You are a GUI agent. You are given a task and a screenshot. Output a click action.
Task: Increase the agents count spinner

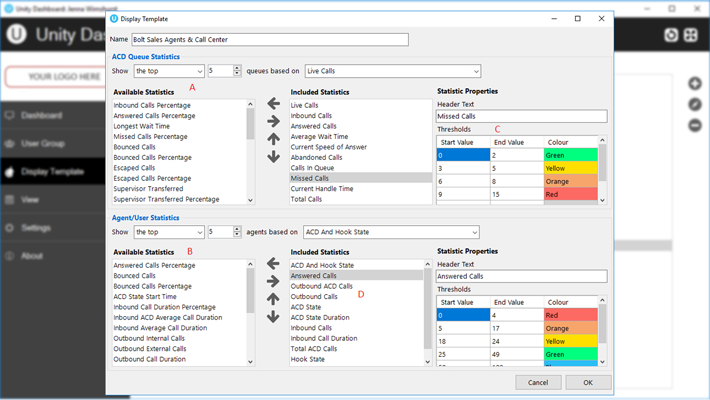[237, 229]
